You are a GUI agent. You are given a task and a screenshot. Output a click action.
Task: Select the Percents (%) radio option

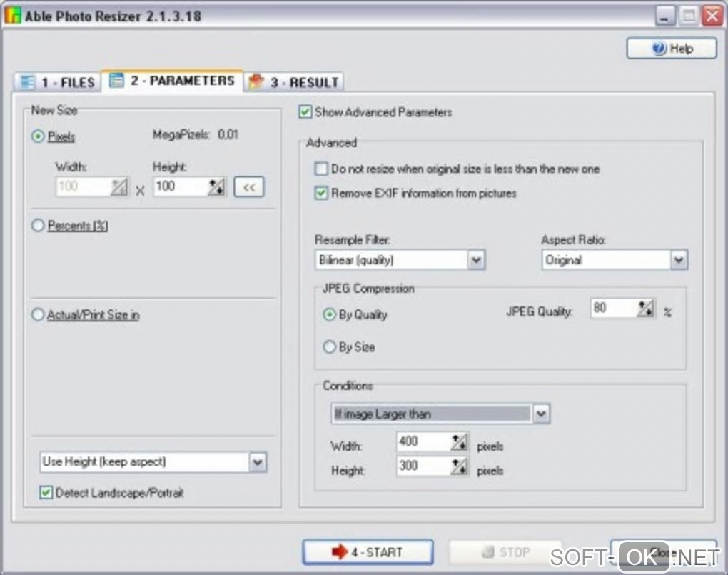click(x=38, y=226)
